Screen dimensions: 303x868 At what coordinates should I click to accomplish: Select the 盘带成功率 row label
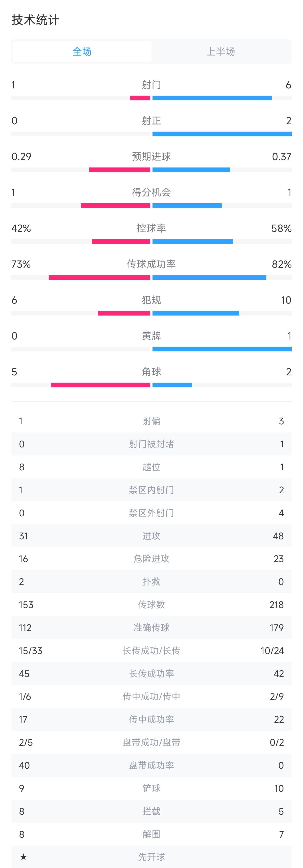coord(151,765)
